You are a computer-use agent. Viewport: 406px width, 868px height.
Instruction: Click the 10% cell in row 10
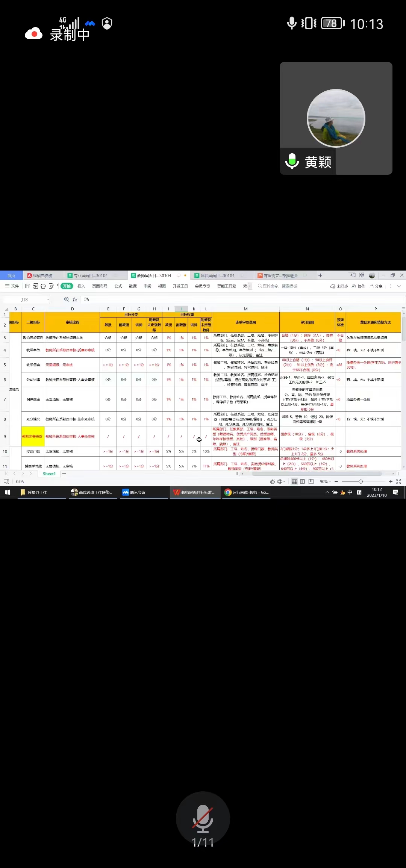206,451
